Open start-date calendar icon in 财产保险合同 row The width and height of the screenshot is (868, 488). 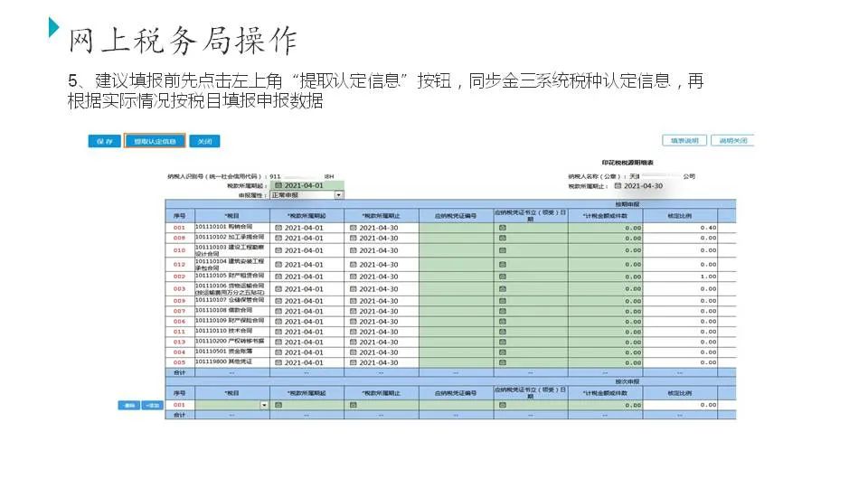(x=278, y=322)
